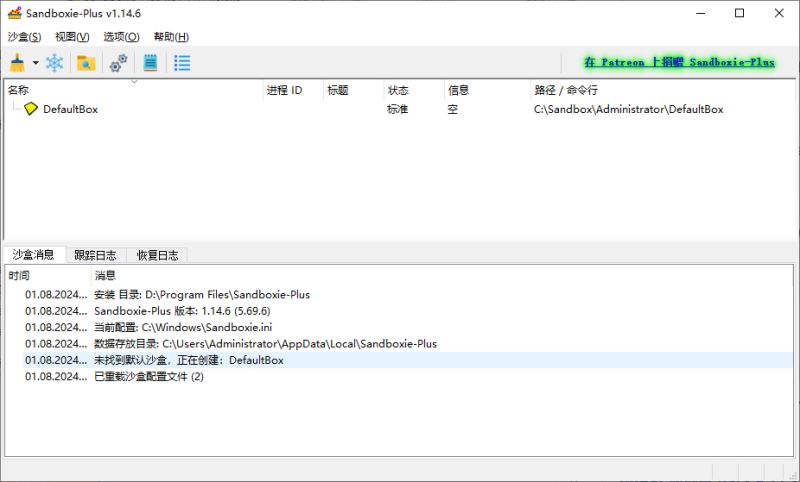Switch to the 跟踪日志 tab
The height and width of the screenshot is (482, 800).
95,255
